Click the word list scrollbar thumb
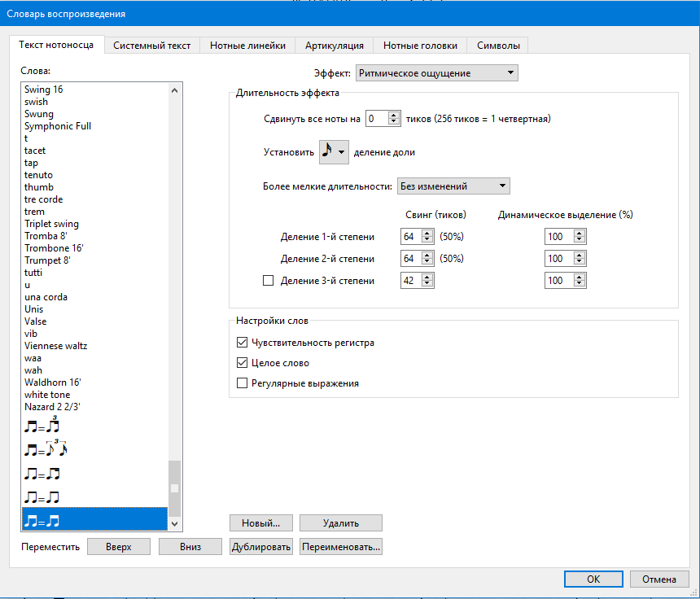Image resolution: width=700 pixels, height=599 pixels. (174, 488)
